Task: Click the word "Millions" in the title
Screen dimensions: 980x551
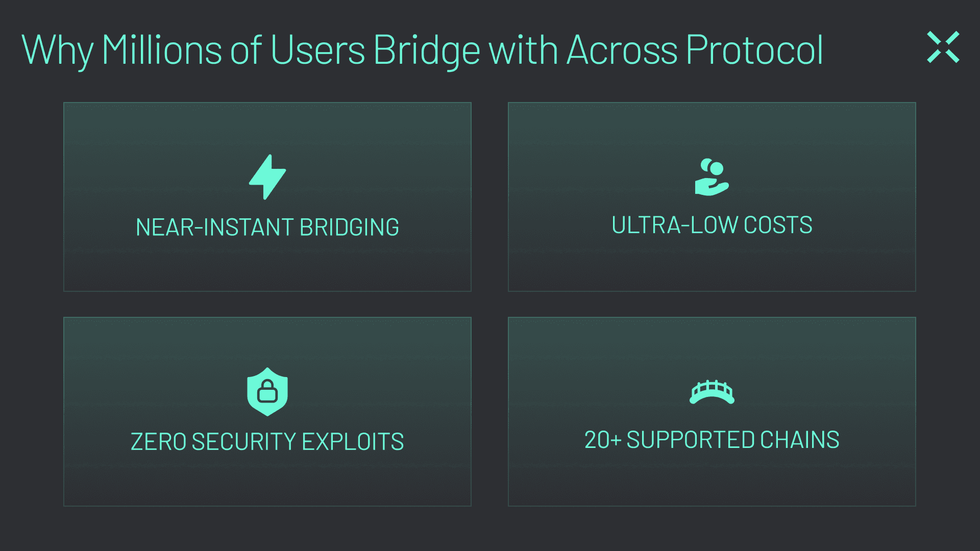Action: point(161,50)
